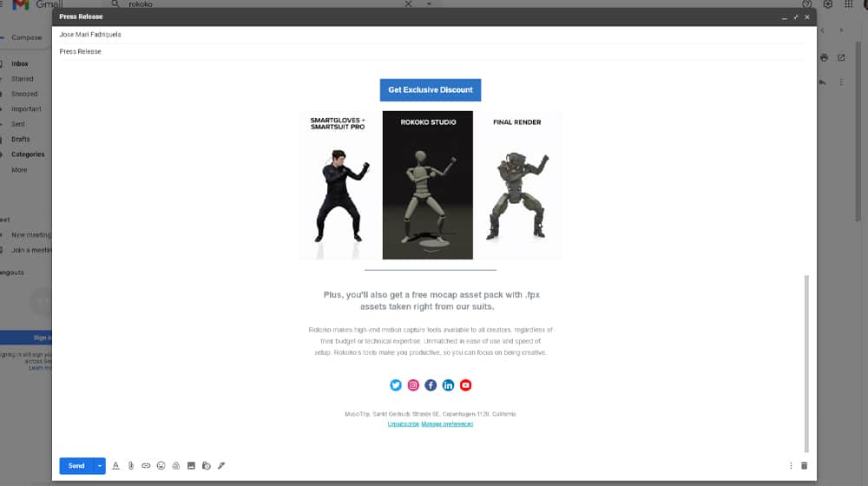This screenshot has width=868, height=486.
Task: Open the Instagram social icon
Action: 413,384
